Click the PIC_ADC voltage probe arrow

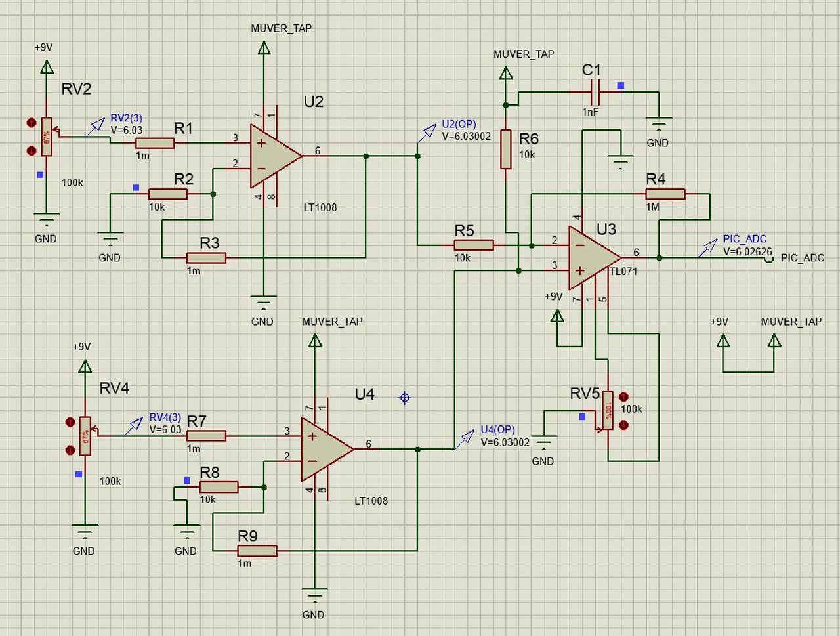tap(709, 247)
